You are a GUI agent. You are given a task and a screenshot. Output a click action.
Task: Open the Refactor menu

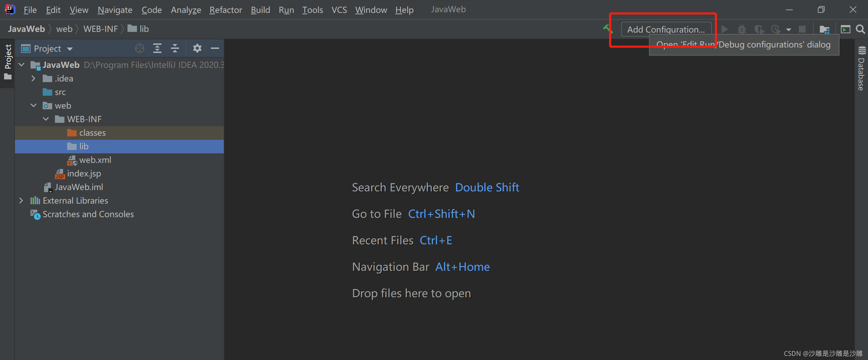[x=226, y=10]
